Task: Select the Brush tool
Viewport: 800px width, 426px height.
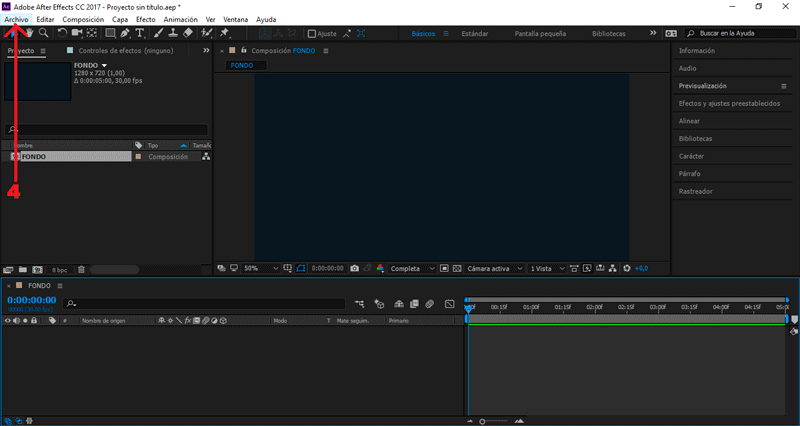Action: click(x=159, y=33)
